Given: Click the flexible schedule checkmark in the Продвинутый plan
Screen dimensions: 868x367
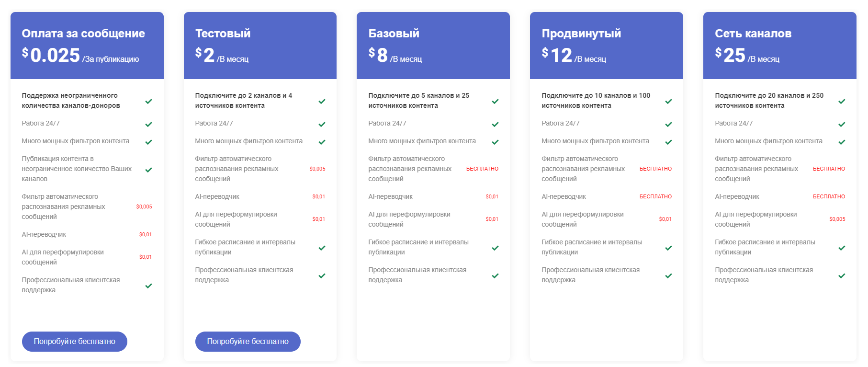Looking at the screenshot, I should click(669, 248).
